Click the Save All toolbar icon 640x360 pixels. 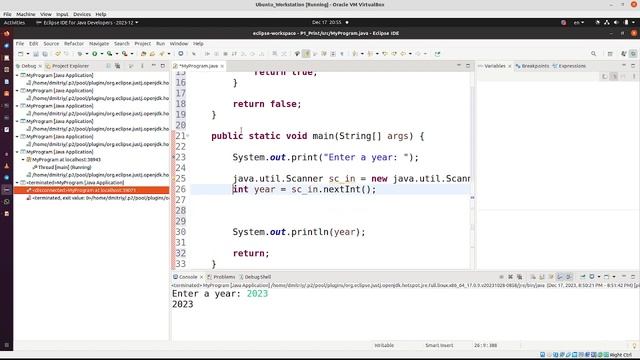pos(45,54)
